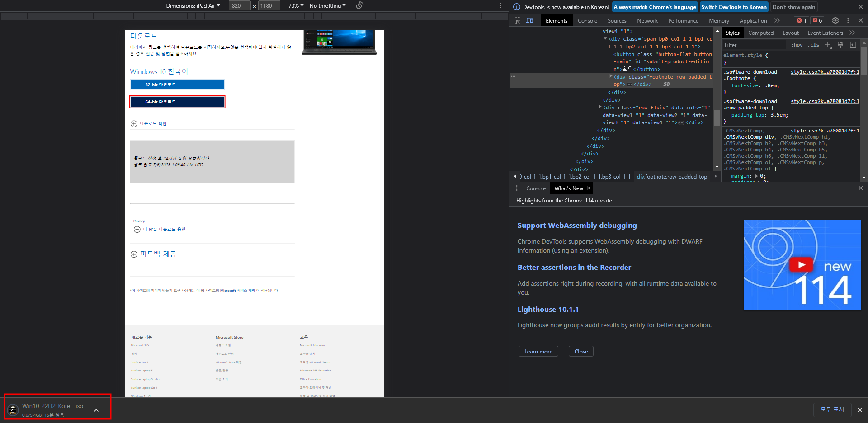
Task: Toggle element state :hov
Action: (797, 45)
